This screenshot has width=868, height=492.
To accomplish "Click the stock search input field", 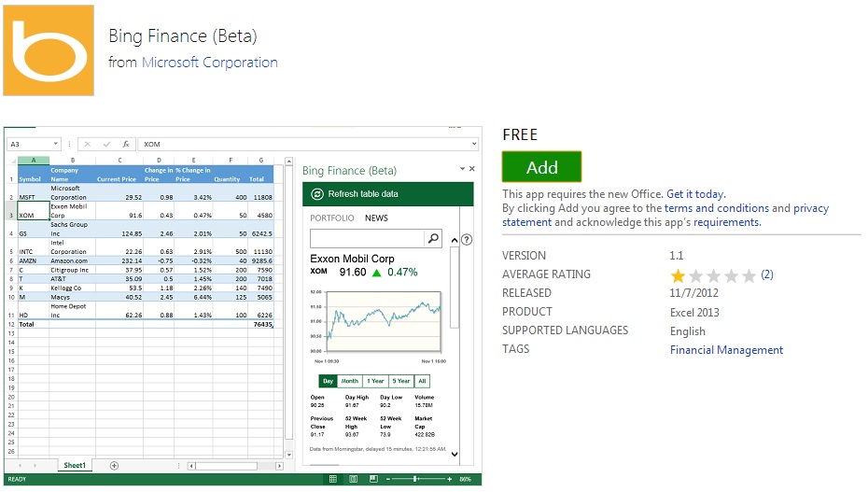I will click(x=367, y=238).
